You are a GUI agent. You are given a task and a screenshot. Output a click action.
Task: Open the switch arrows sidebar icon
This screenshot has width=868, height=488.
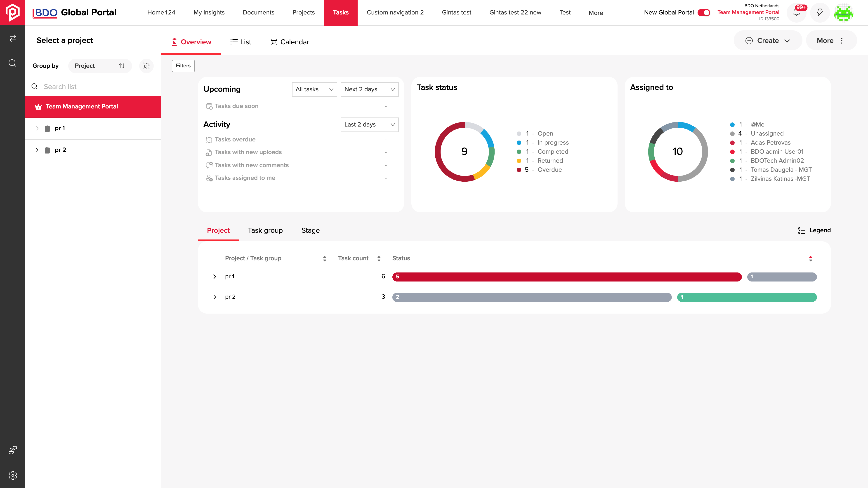[12, 38]
